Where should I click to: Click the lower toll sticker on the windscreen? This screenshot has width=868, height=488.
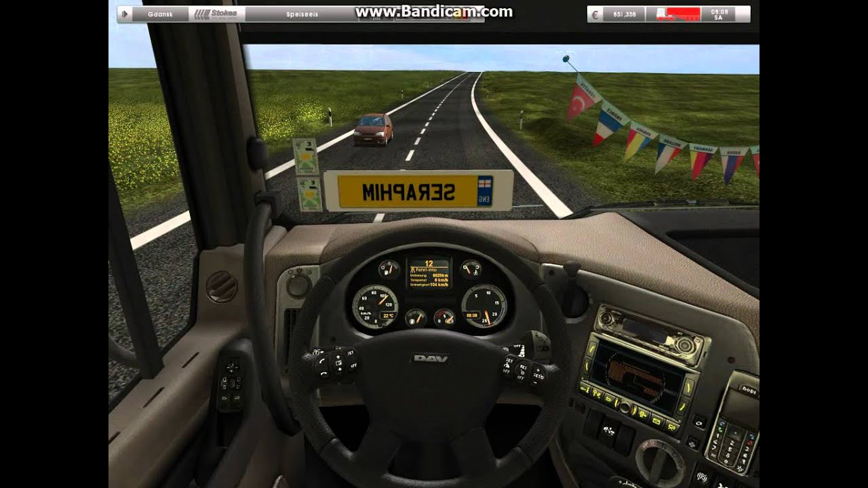click(x=309, y=195)
